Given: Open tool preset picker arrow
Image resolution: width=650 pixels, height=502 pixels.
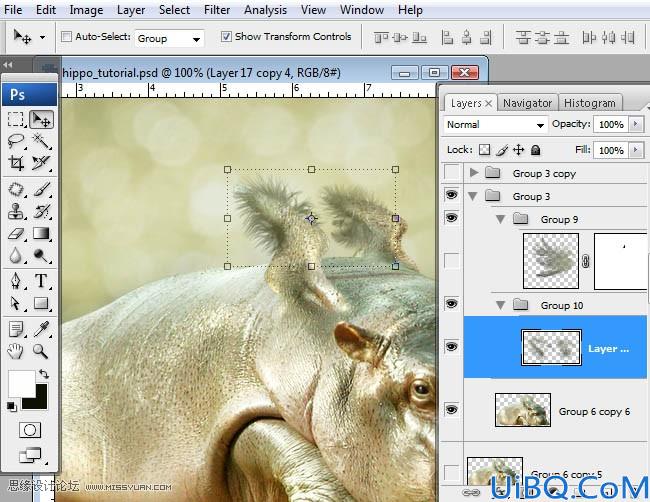Looking at the screenshot, I should click(x=43, y=37).
